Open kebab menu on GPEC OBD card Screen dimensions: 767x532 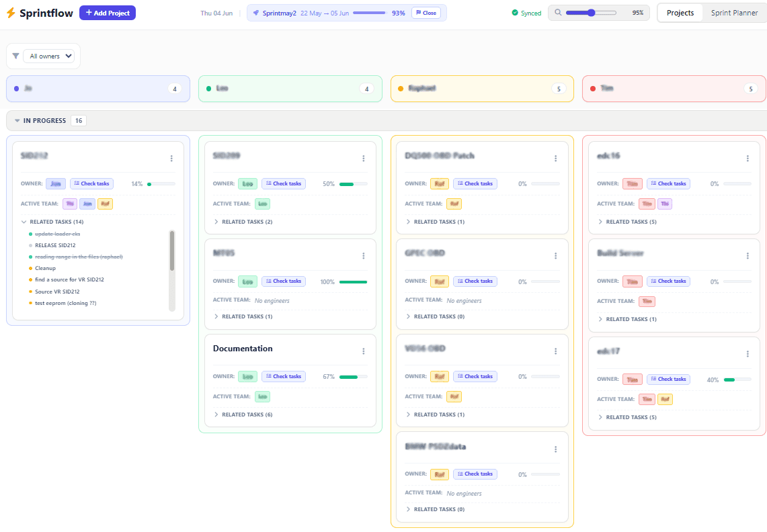click(556, 256)
